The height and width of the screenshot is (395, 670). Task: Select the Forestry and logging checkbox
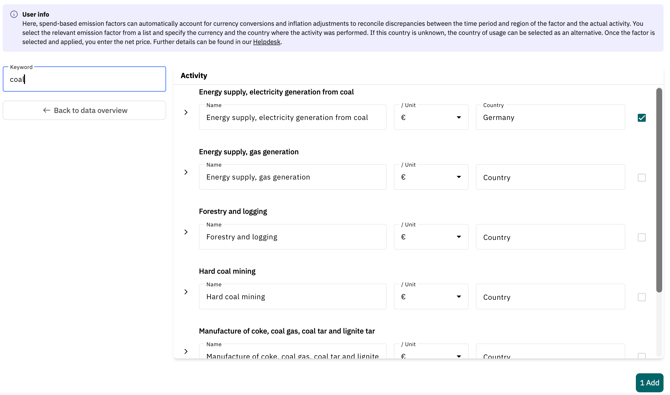(x=641, y=237)
